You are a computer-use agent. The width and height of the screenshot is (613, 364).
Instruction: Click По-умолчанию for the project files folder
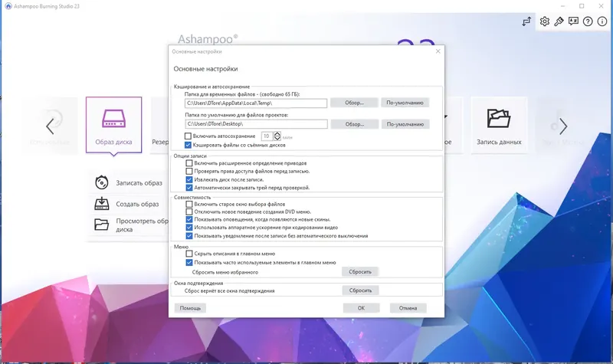[405, 124]
